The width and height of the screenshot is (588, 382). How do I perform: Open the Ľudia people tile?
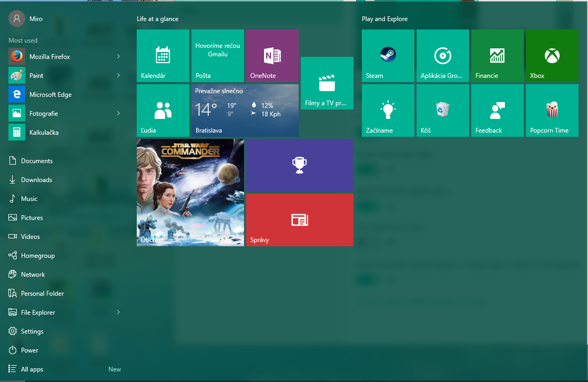(x=163, y=110)
